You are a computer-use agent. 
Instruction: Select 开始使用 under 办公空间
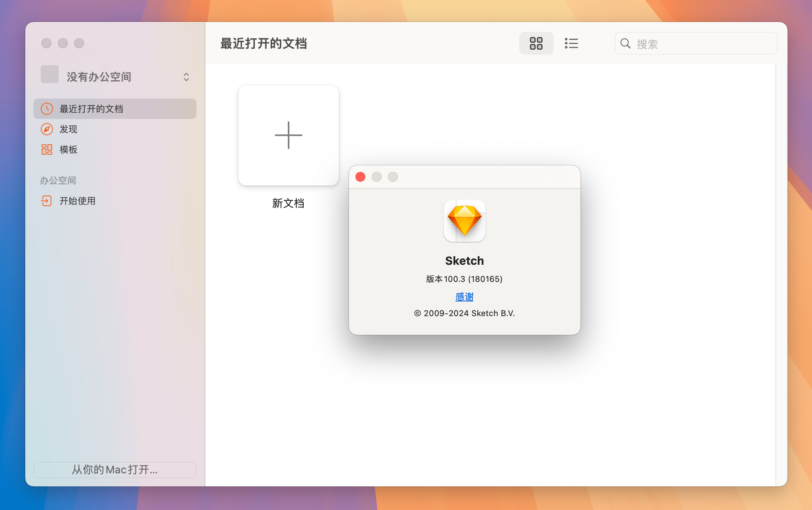point(115,201)
